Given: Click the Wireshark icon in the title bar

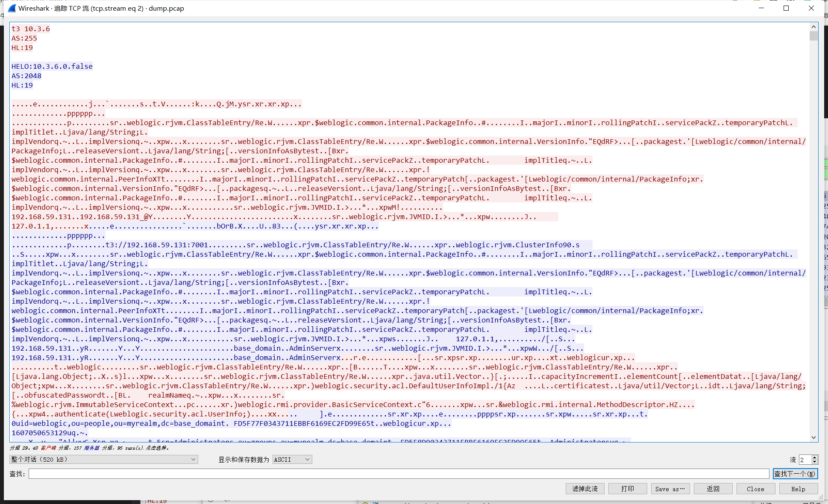Looking at the screenshot, I should pos(12,8).
